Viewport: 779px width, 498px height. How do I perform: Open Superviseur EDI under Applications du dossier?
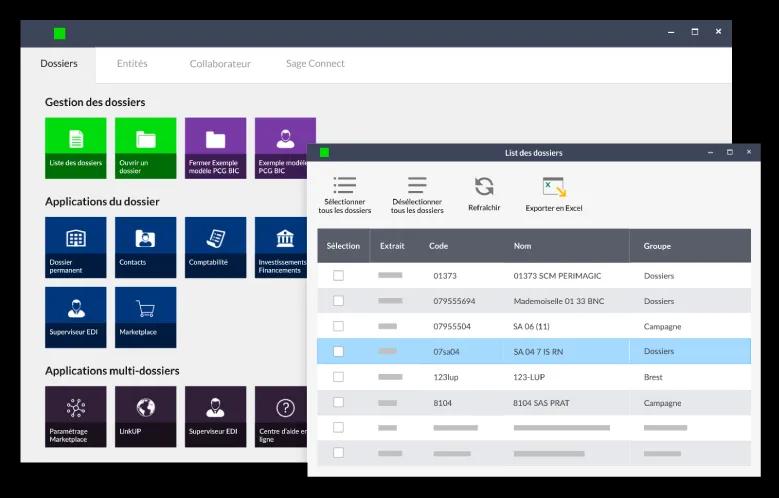click(76, 317)
